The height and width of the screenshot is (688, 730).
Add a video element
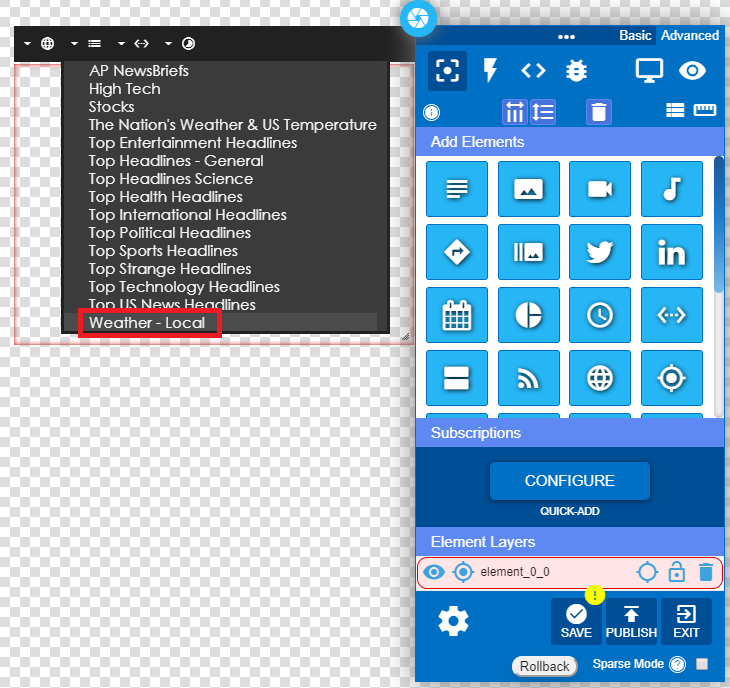600,189
